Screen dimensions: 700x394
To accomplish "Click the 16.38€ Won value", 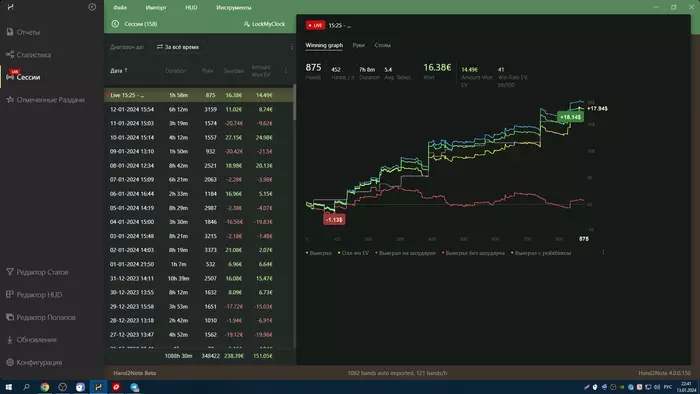I will tap(437, 67).
